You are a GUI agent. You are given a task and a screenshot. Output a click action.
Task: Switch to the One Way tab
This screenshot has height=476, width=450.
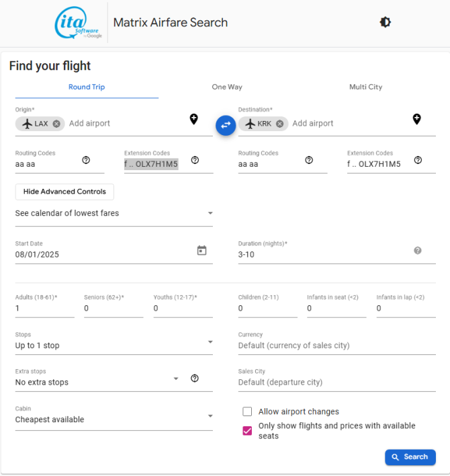coord(227,87)
